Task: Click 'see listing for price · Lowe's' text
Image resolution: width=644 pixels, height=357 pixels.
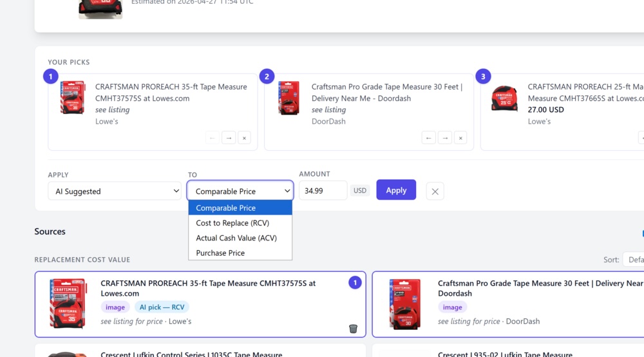Action: [x=146, y=322]
